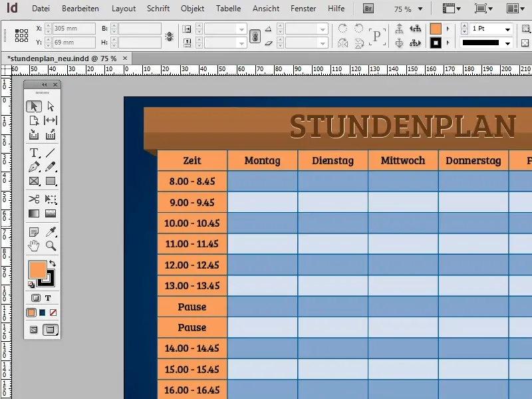Select the Rectangle Frame tool
Viewport: 532px width, 399px height.
34,181
